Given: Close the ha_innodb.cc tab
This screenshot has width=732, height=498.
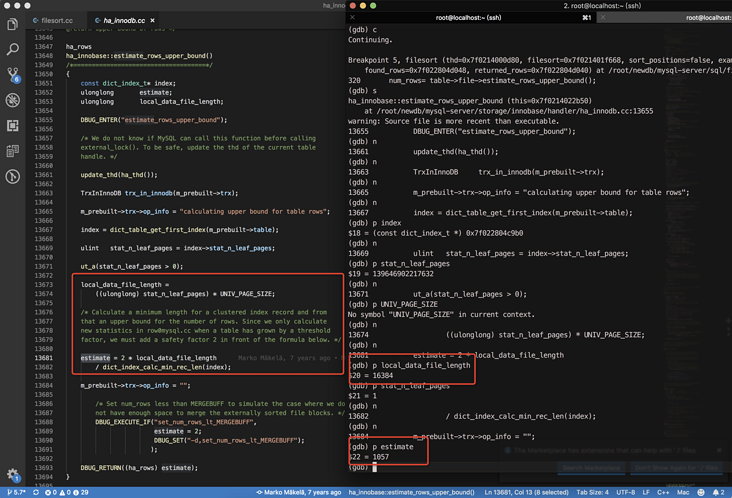Looking at the screenshot, I should [x=153, y=20].
